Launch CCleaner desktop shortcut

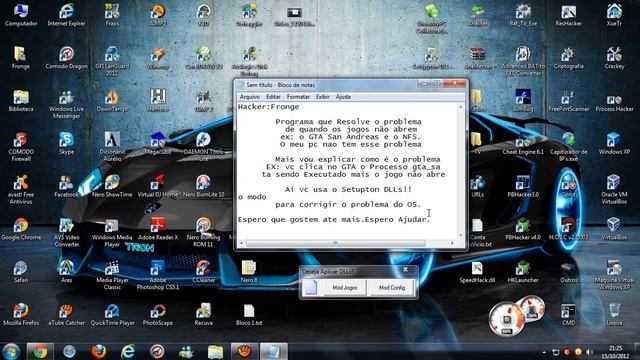pos(203,272)
